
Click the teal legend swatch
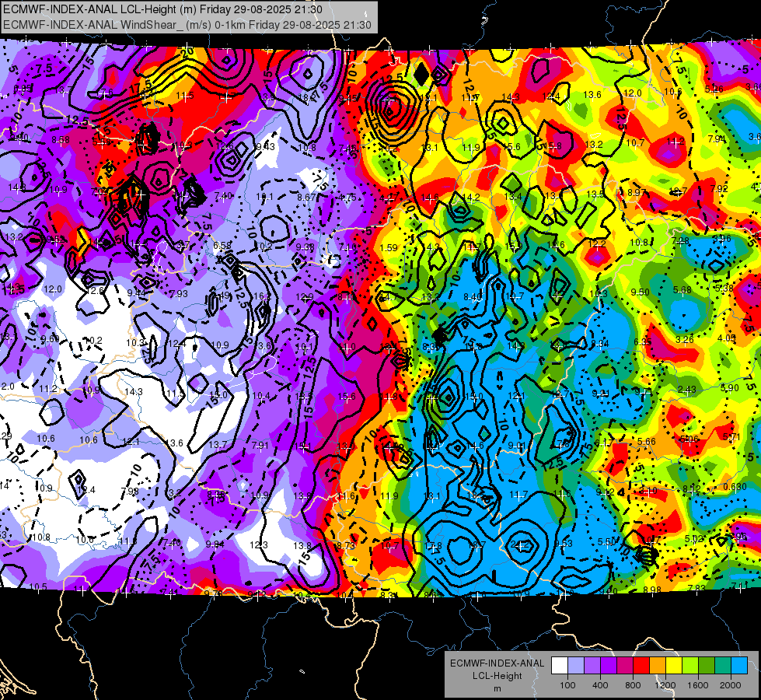[x=723, y=665]
